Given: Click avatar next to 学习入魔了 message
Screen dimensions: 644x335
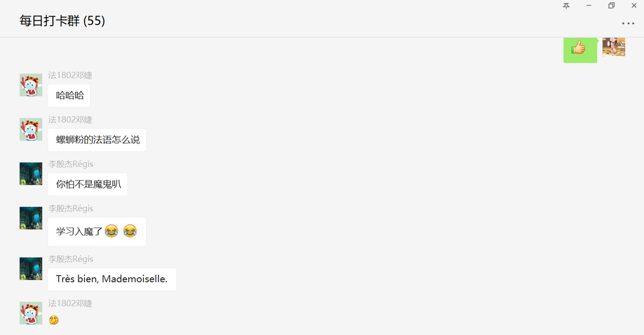Looking at the screenshot, I should 31,218.
